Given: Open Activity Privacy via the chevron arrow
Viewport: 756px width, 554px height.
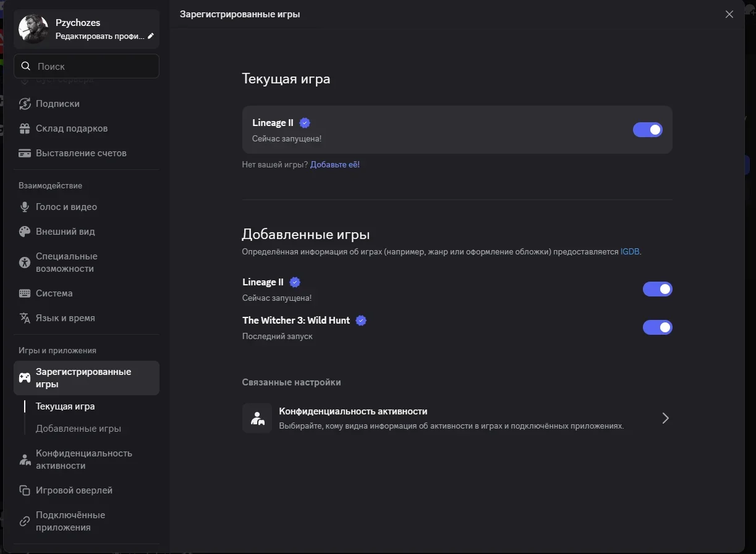Looking at the screenshot, I should pyautogui.click(x=665, y=418).
